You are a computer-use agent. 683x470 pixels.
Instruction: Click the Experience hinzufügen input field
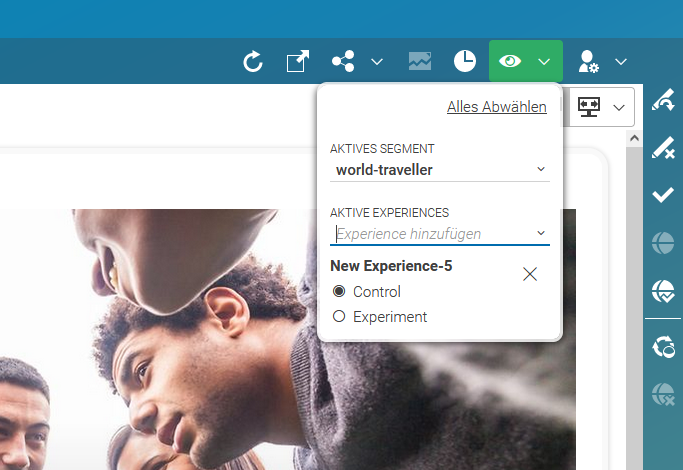click(430, 234)
